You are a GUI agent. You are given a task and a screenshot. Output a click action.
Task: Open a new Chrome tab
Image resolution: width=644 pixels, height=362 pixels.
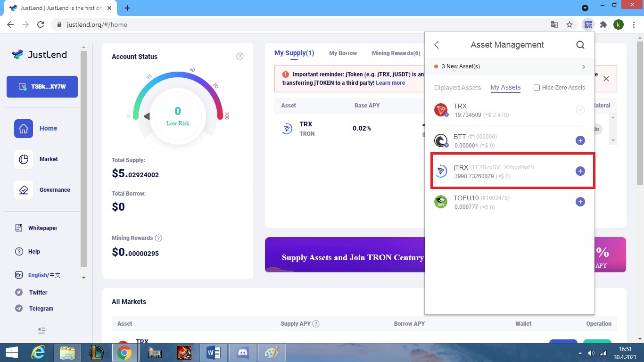(127, 8)
